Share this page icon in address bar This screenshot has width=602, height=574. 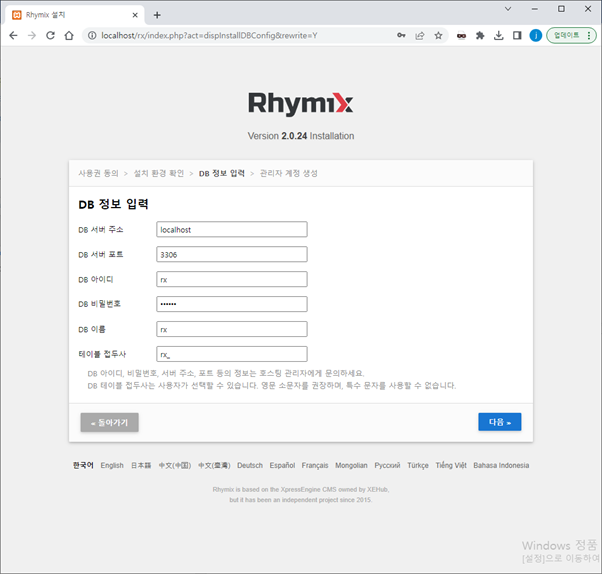click(x=420, y=36)
